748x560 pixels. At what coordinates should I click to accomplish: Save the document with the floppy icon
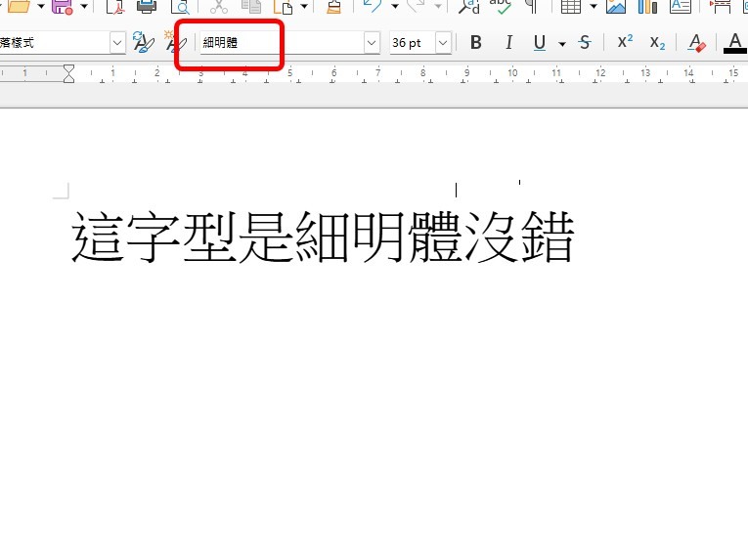62,6
